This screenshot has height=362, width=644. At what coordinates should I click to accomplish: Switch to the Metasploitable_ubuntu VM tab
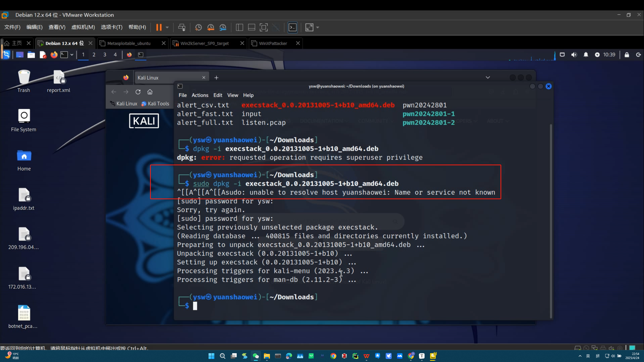coord(129,43)
